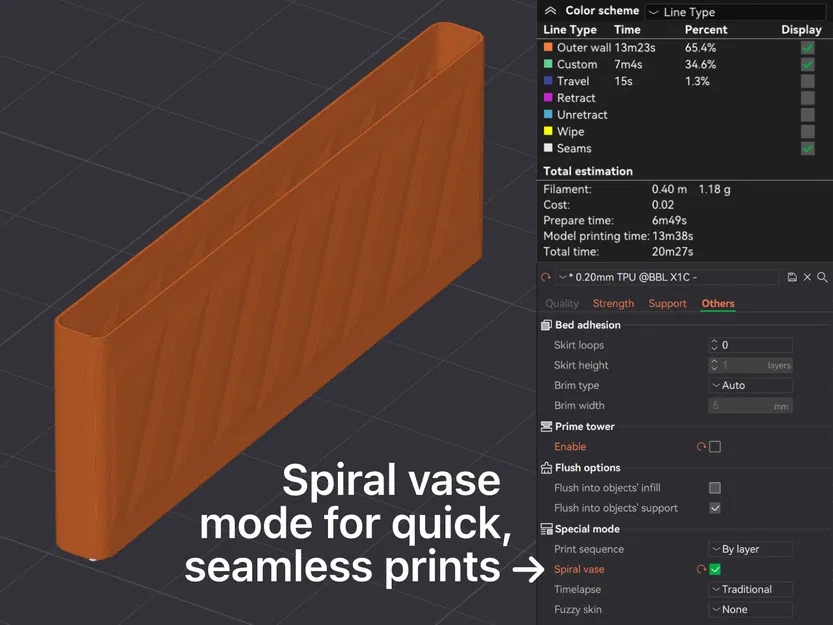Screen dimensions: 833x625
Task: Select the Others tab
Action: (718, 303)
